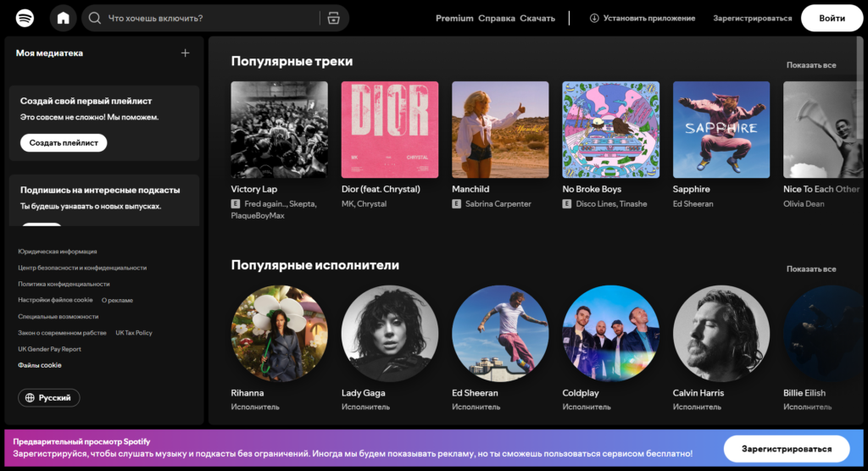Click the plus icon in Моя медиатека
Screen dimensions: 868x471
(185, 53)
